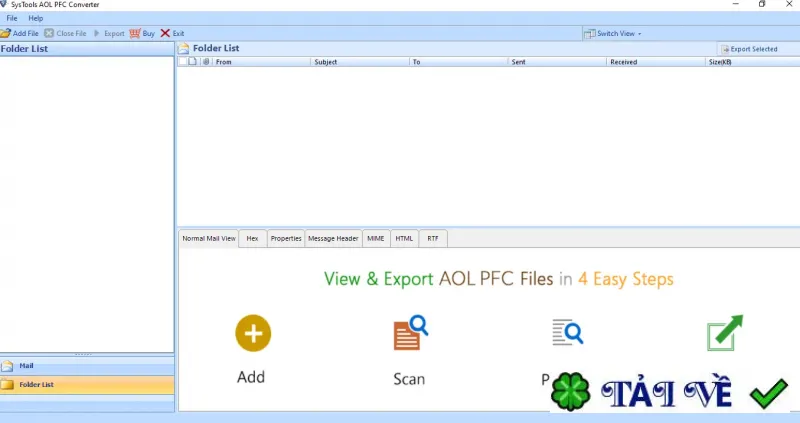Click the Folder List envelope icon in header
800x423 pixels.
pos(184,48)
